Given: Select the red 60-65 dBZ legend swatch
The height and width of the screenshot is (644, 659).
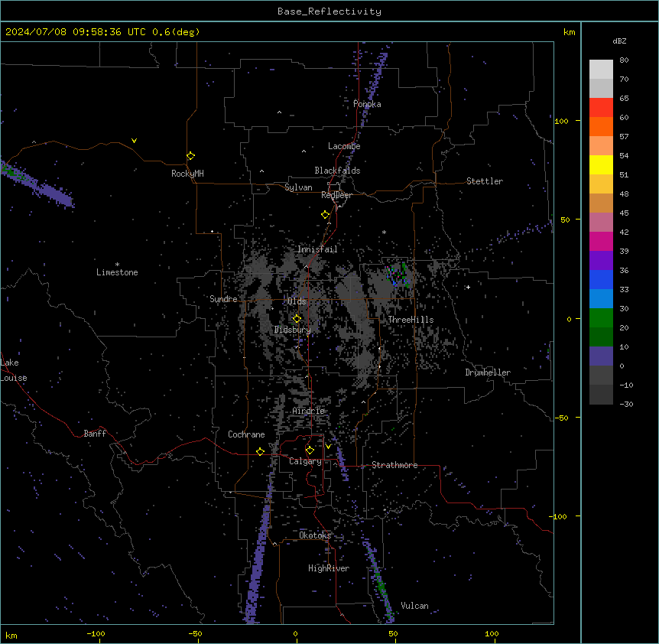Looking at the screenshot, I should [601, 108].
